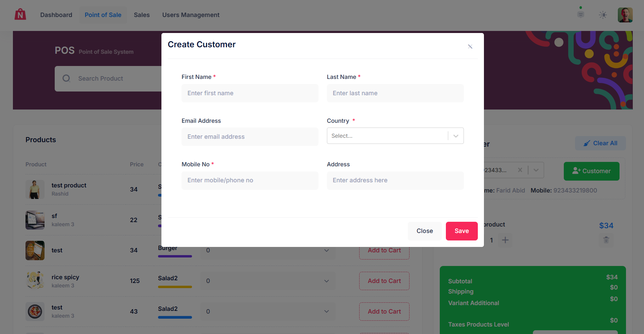Click the 'Salad2' category for rice spicy
This screenshot has width=644, height=334.
point(168,278)
